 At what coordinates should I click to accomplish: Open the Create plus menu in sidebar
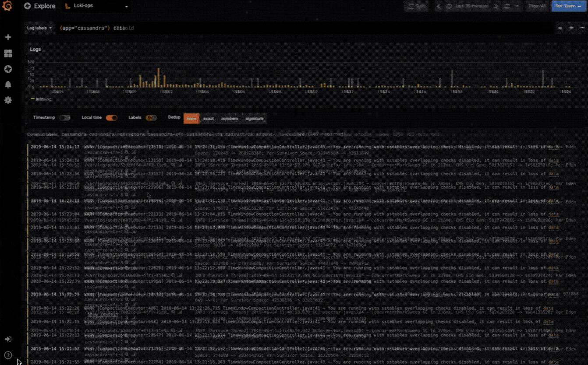(x=8, y=37)
